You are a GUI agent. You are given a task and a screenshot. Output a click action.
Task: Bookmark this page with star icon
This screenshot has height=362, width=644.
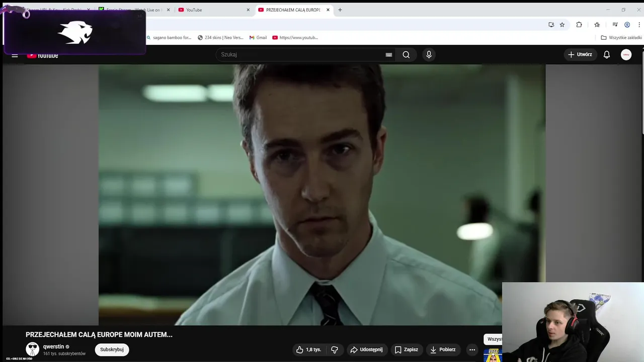click(x=562, y=25)
